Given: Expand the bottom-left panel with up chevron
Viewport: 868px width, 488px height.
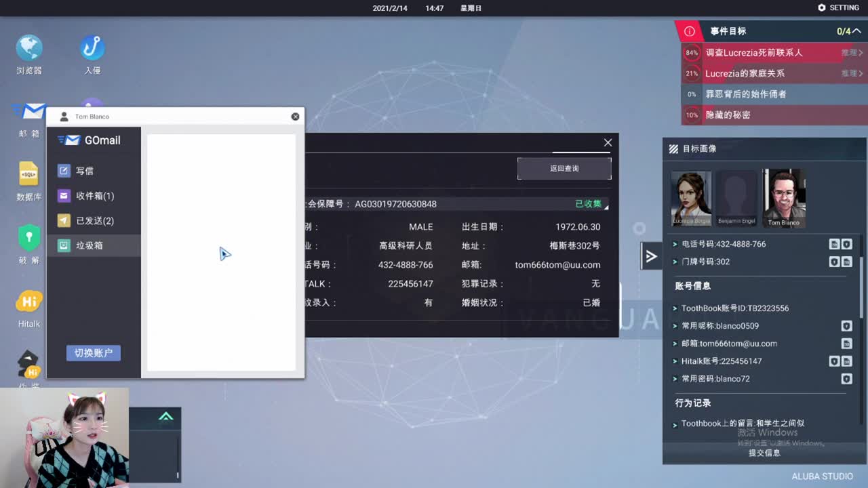Looking at the screenshot, I should (166, 417).
